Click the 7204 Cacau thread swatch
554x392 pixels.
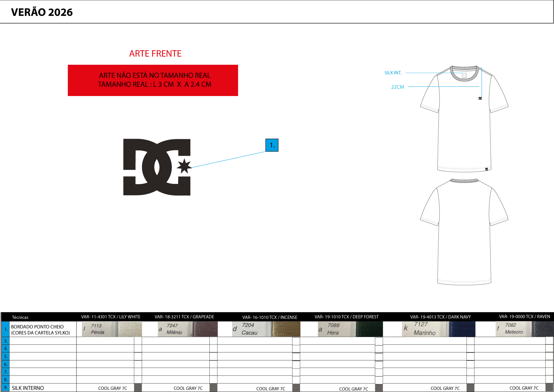click(266, 329)
